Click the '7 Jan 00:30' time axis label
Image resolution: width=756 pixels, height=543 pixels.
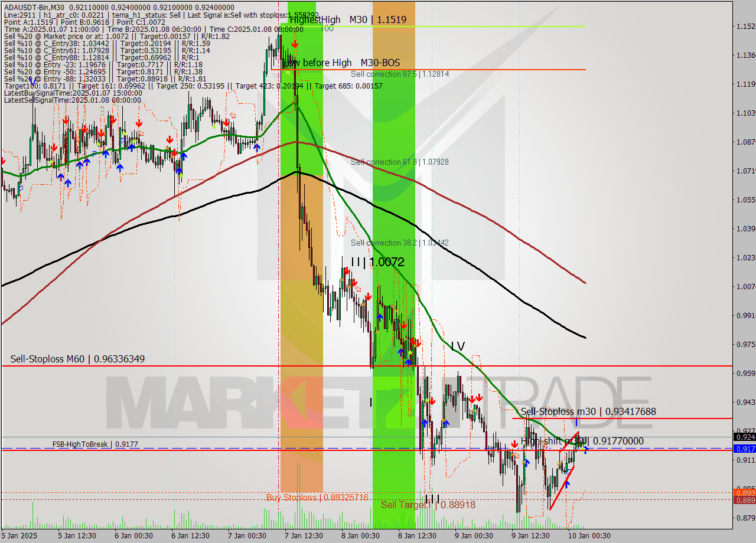(x=246, y=536)
